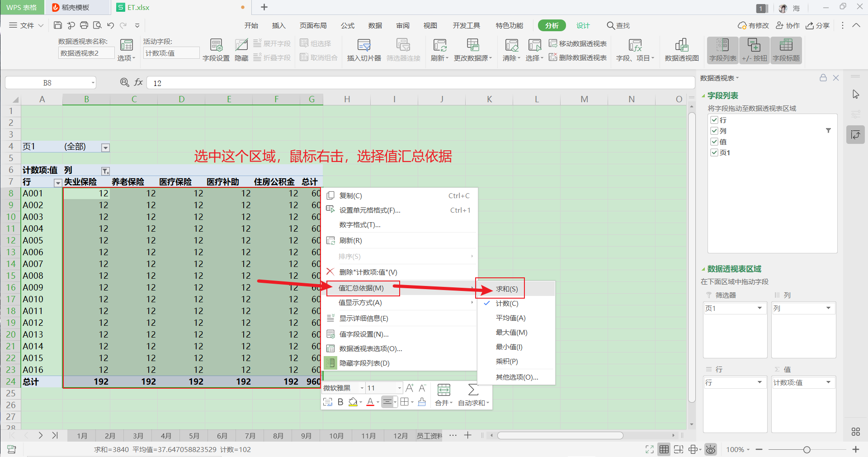Click the Print icon in the quick toolbar
Viewport: 868px width, 457px height.
pos(84,25)
